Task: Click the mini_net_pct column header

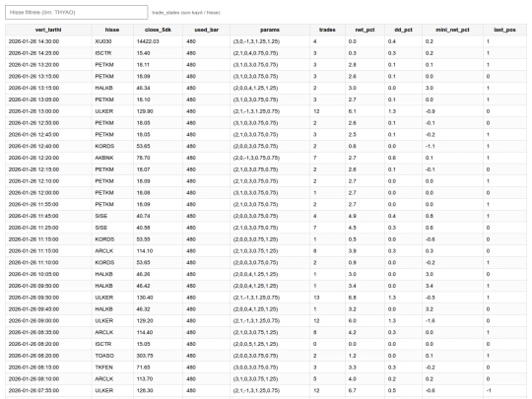Action: pos(452,30)
